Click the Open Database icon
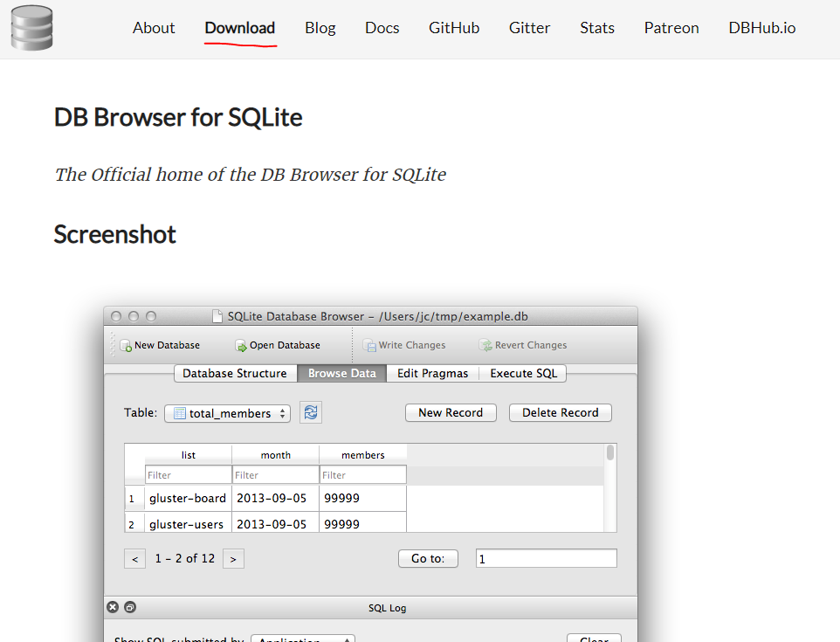 241,346
